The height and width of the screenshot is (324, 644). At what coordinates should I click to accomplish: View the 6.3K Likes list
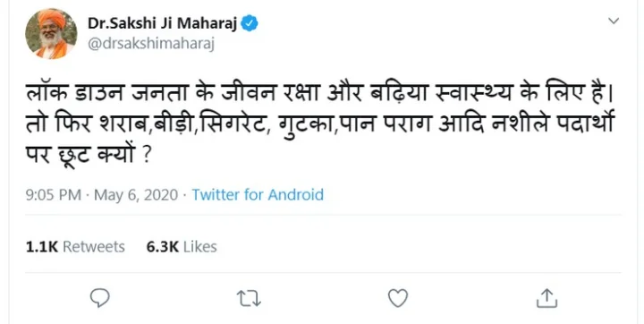point(182,247)
